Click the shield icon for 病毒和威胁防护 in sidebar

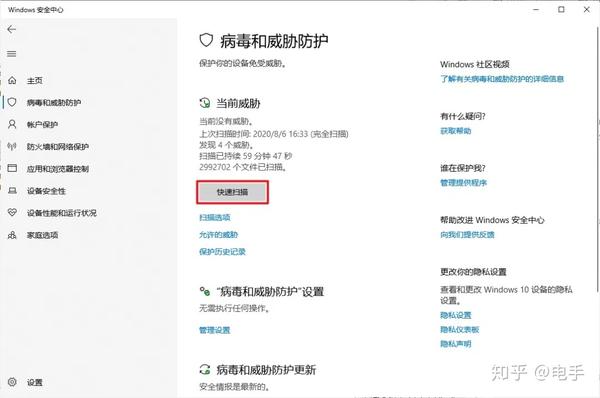12,102
